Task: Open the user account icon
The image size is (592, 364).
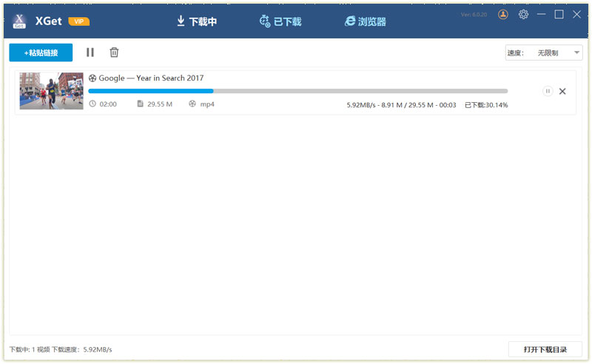Action: pos(503,14)
